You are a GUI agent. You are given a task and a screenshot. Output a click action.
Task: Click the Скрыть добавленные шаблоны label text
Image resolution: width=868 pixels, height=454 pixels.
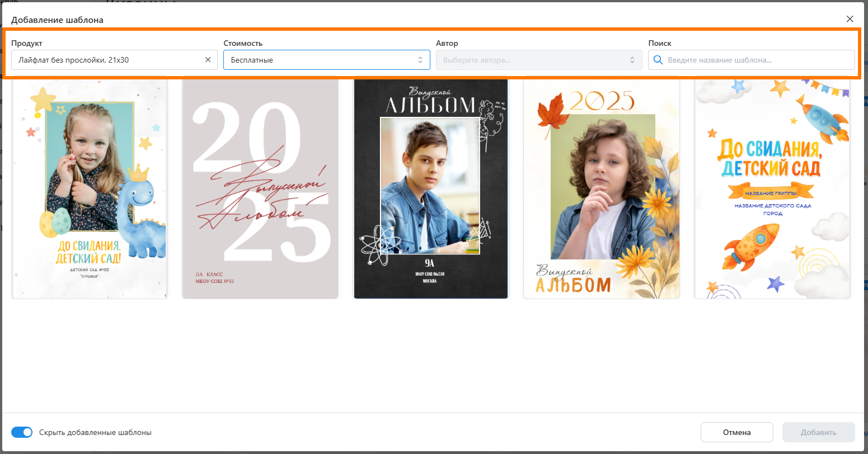(95, 432)
